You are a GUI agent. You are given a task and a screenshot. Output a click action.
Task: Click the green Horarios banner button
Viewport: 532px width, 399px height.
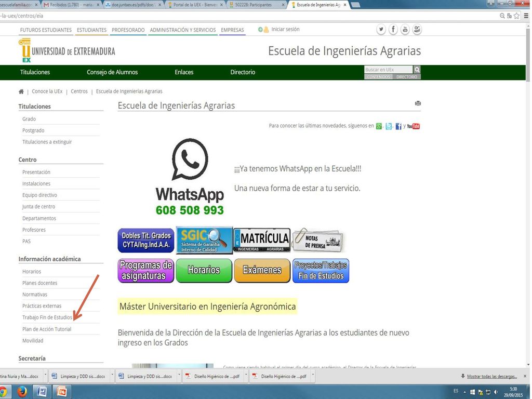204,271
